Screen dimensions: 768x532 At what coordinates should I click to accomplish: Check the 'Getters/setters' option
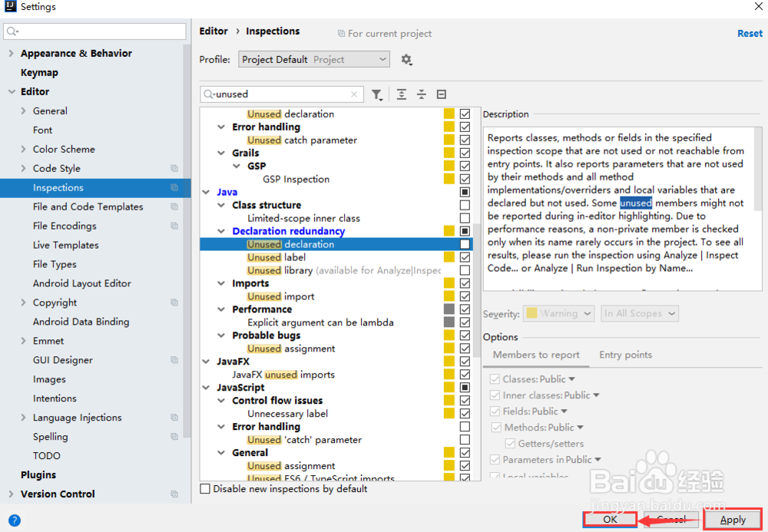click(x=510, y=443)
